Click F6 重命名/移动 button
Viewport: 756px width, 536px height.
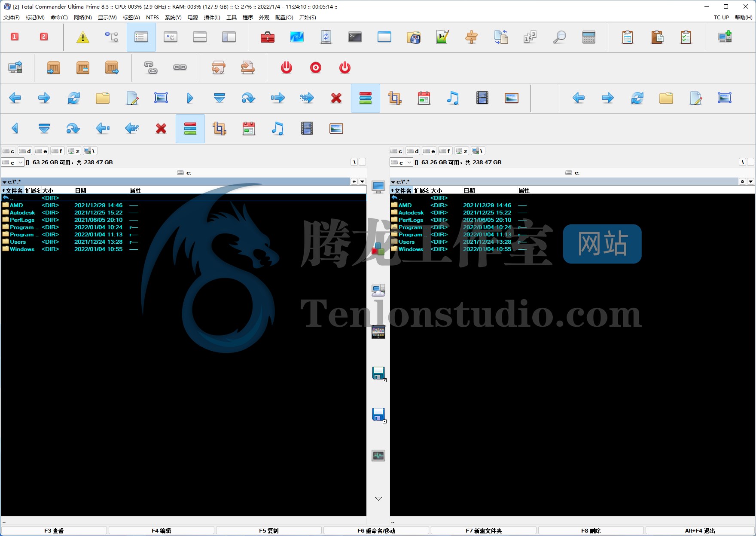(376, 531)
